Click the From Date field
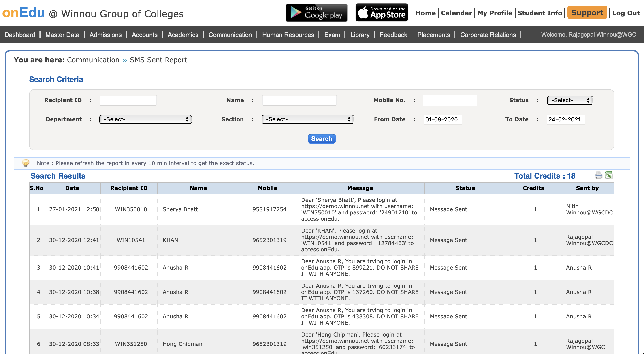This screenshot has width=644, height=354. pyautogui.click(x=443, y=119)
